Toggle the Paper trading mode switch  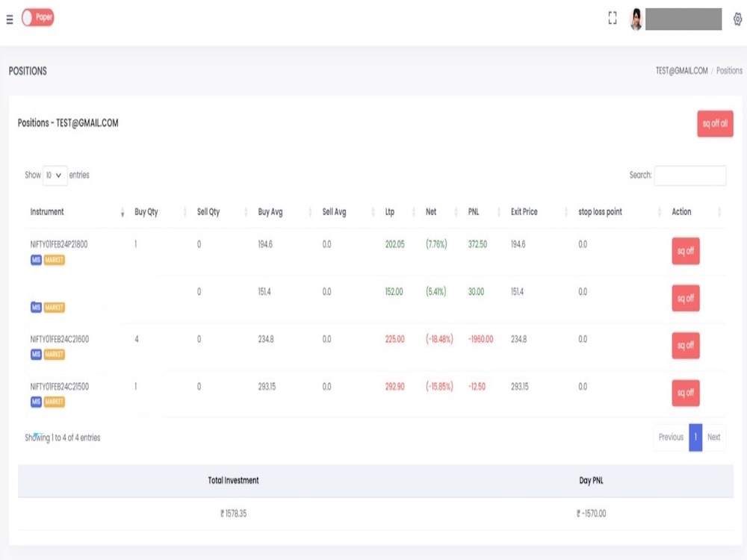tap(37, 18)
